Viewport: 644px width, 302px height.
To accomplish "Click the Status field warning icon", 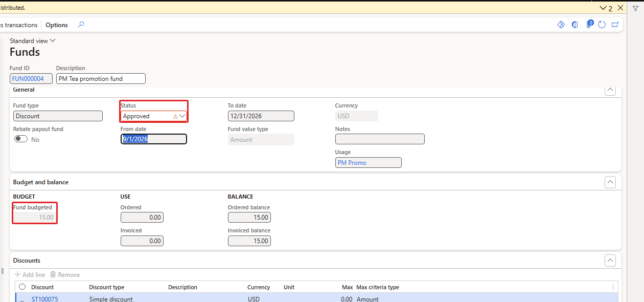I will 175,116.
